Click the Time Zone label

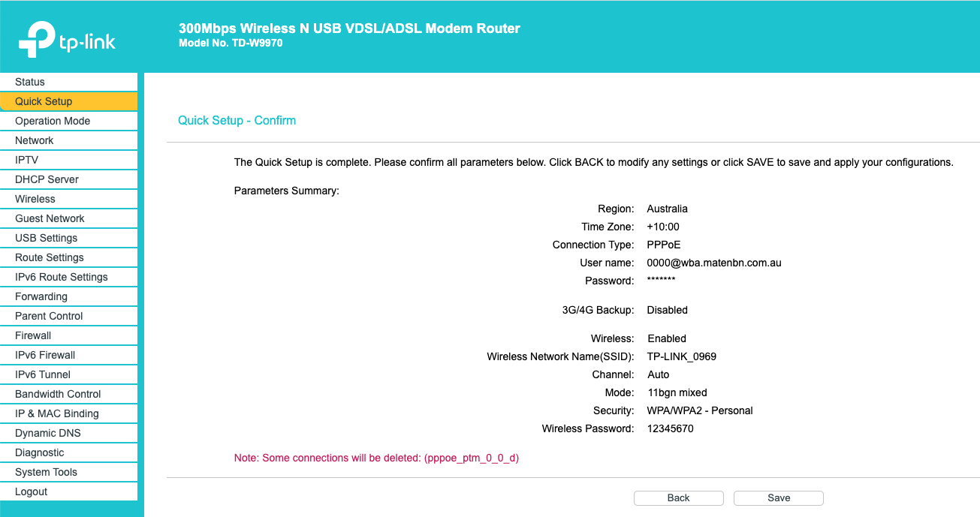(608, 227)
